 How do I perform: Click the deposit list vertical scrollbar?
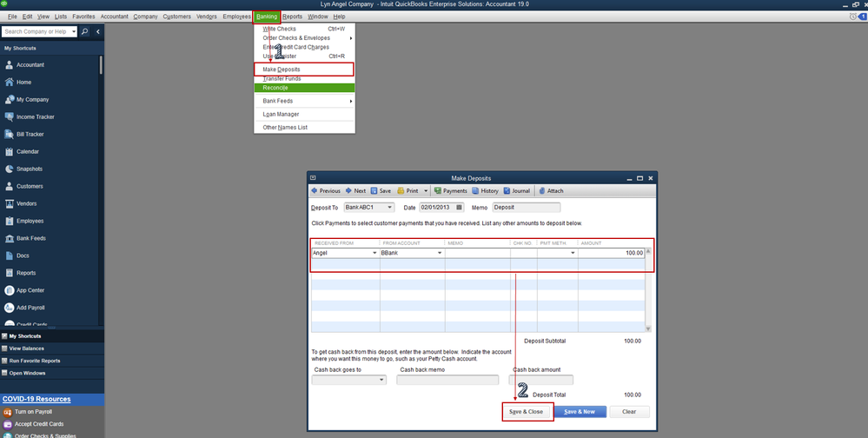(x=648, y=289)
